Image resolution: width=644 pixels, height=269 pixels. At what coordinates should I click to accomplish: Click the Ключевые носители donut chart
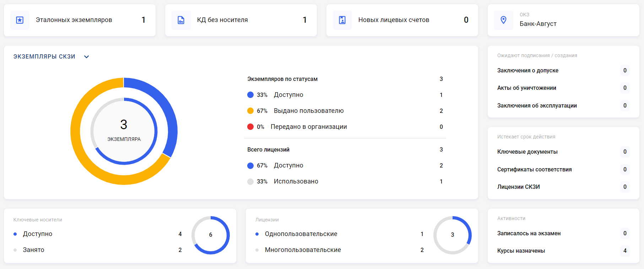[211, 235]
